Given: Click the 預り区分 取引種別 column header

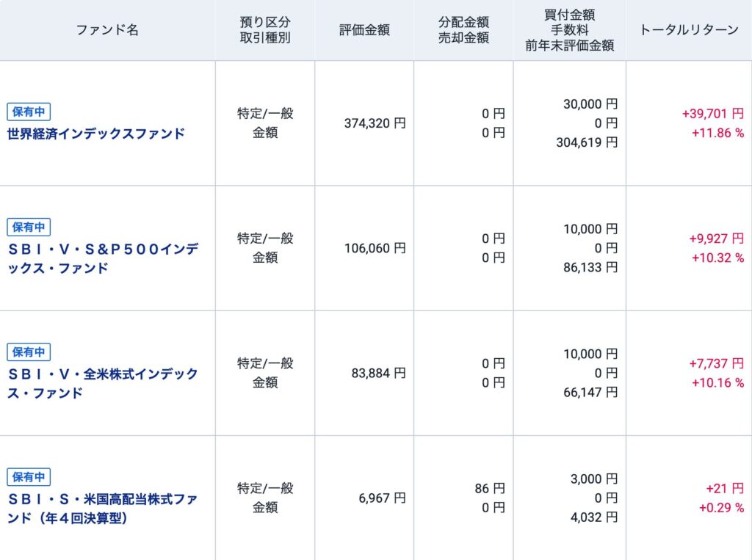Looking at the screenshot, I should tap(265, 30).
